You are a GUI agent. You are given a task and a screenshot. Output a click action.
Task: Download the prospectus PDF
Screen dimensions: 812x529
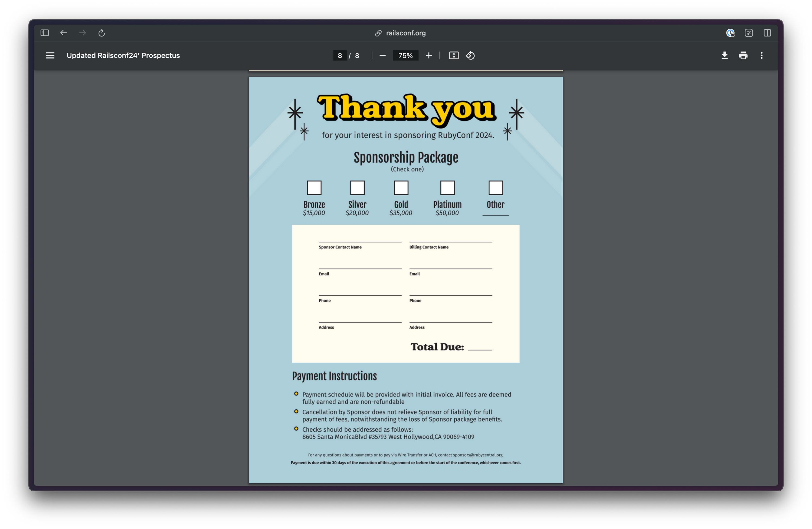coord(724,55)
